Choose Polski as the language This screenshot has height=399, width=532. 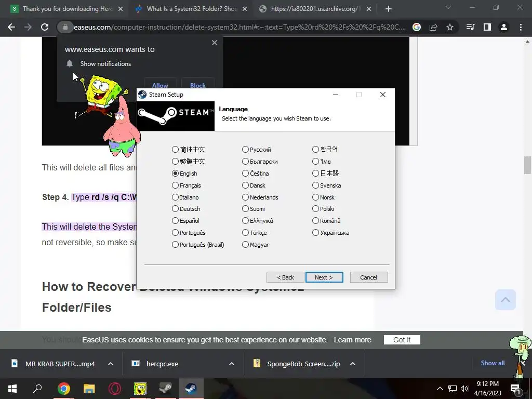315,209
